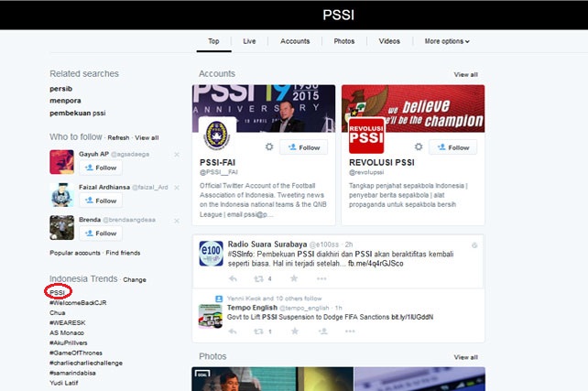Open the AS Monaco trend
The width and height of the screenshot is (588, 391).
coord(67,333)
